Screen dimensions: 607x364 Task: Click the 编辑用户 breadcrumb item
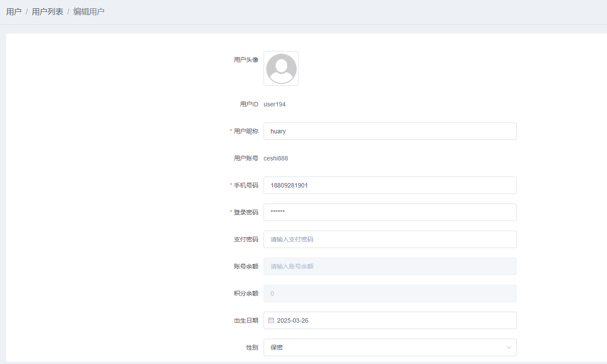(89, 12)
